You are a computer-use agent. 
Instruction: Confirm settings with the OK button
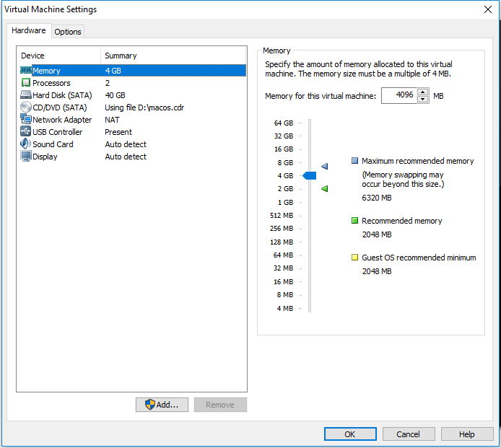[x=350, y=434]
